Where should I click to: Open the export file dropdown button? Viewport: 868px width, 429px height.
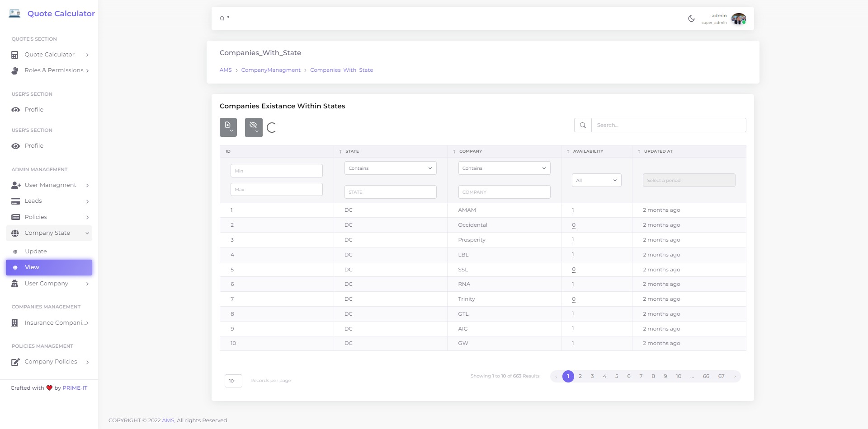coord(228,127)
